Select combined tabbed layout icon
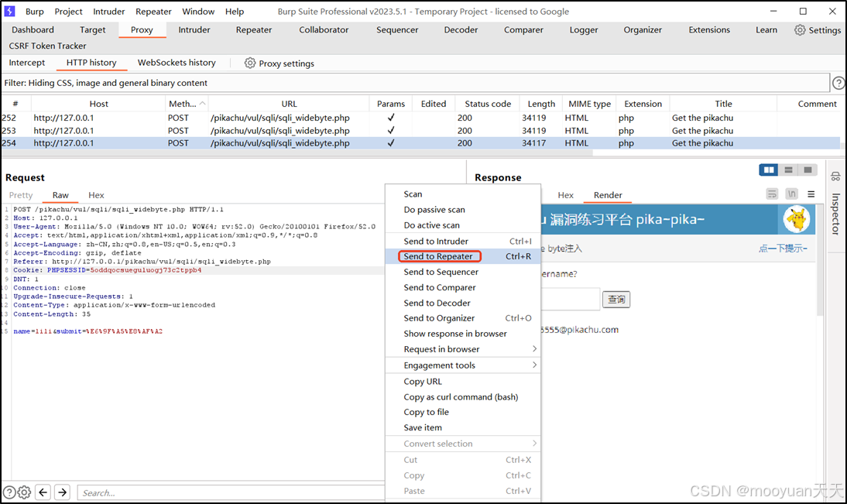The width and height of the screenshot is (847, 504). (808, 170)
